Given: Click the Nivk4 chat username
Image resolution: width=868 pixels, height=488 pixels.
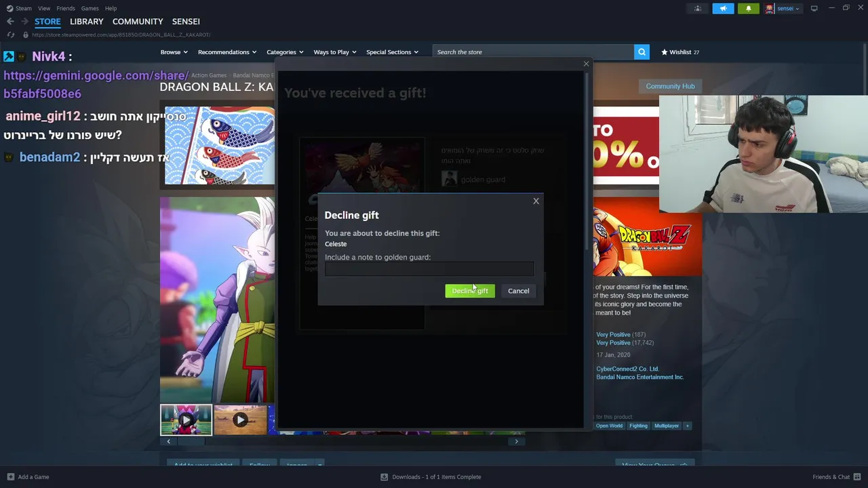Looking at the screenshot, I should pos(48,57).
